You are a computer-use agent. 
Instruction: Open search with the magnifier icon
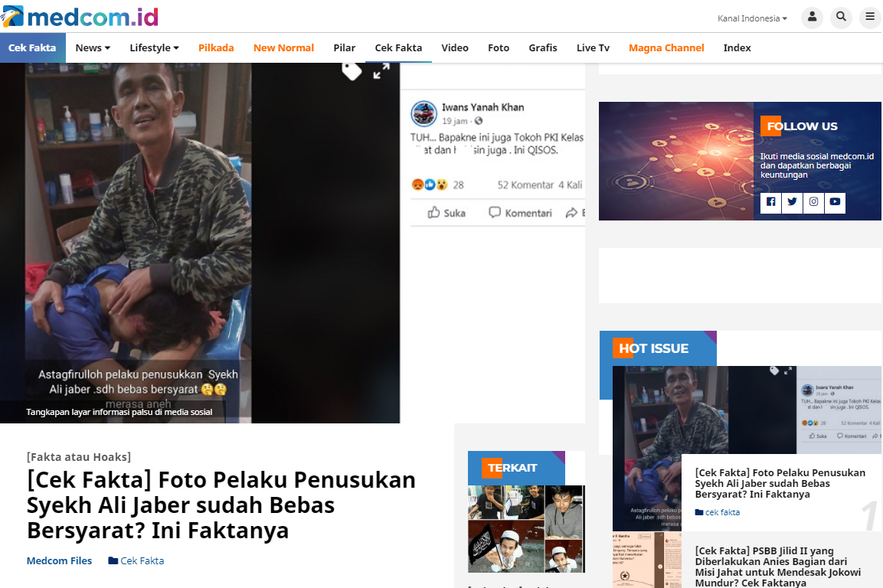tap(842, 18)
